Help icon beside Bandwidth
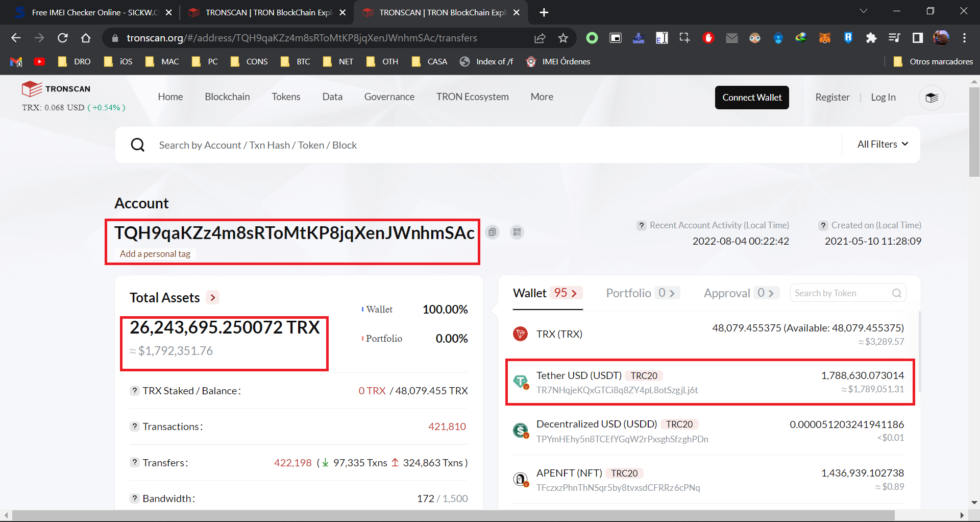 pyautogui.click(x=134, y=499)
